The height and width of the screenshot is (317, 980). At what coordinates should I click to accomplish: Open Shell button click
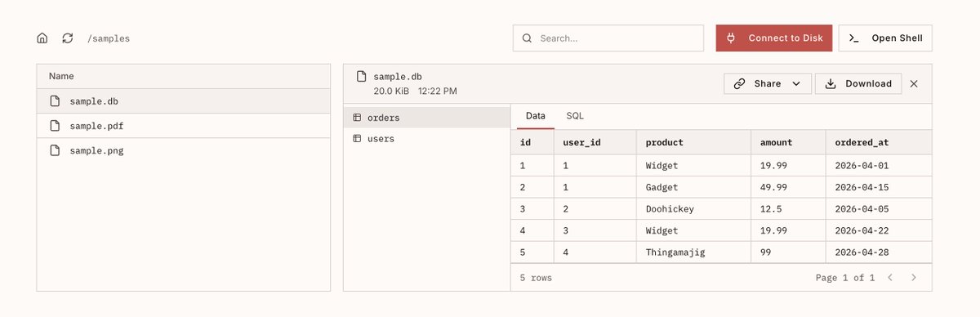pos(885,38)
